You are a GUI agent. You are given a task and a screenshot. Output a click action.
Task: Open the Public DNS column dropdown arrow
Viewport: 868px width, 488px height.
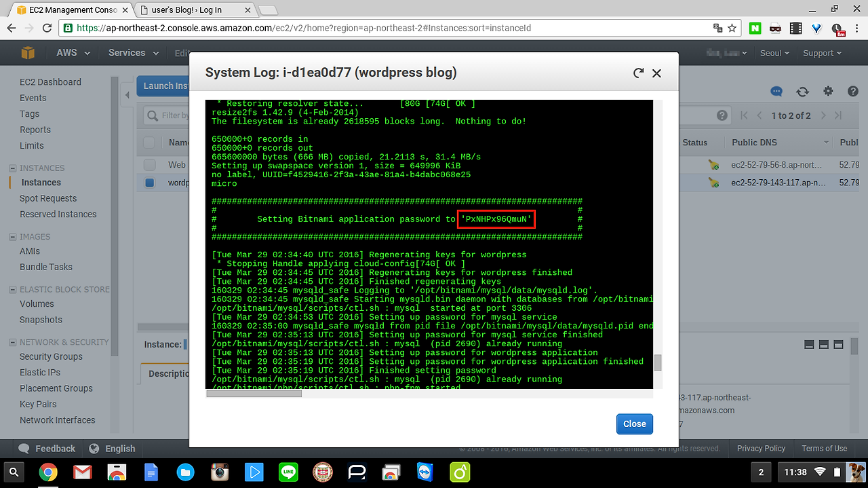(827, 143)
